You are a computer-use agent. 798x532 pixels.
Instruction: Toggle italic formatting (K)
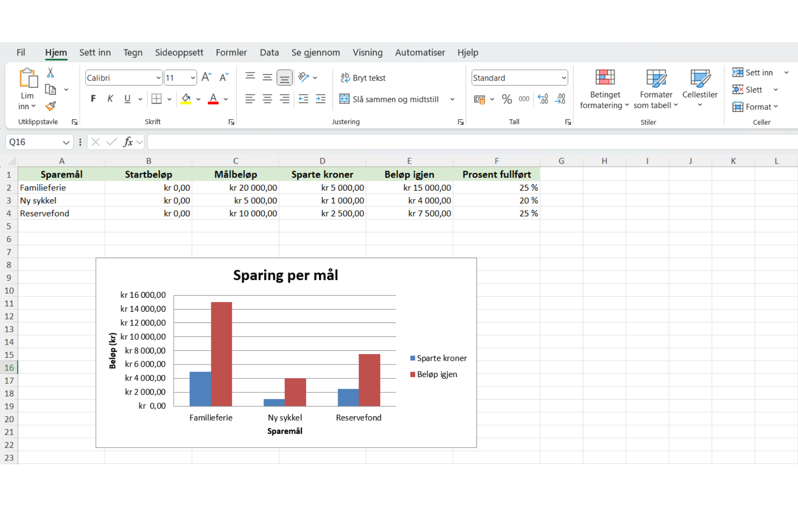tap(110, 99)
